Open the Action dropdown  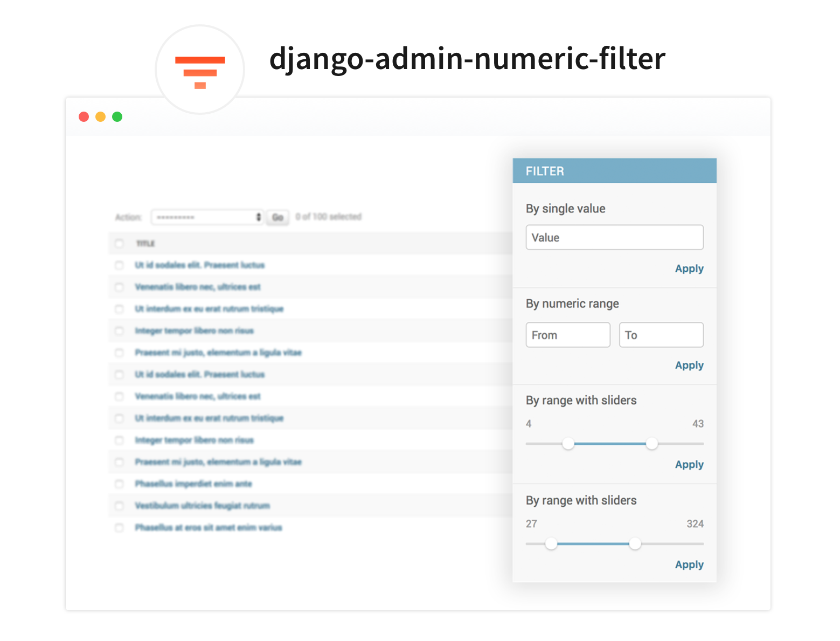pos(207,217)
